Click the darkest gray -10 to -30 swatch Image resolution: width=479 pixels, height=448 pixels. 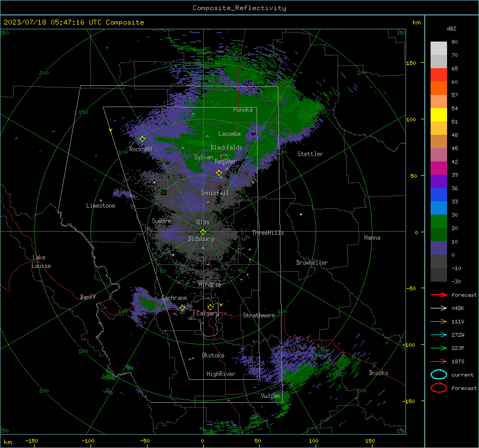click(439, 275)
